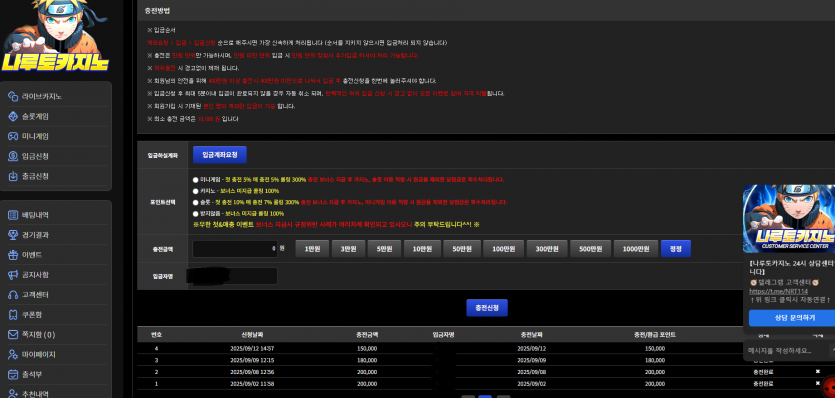Open the 쪽지함 envelope icon
The width and height of the screenshot is (835, 398).
click(x=13, y=335)
